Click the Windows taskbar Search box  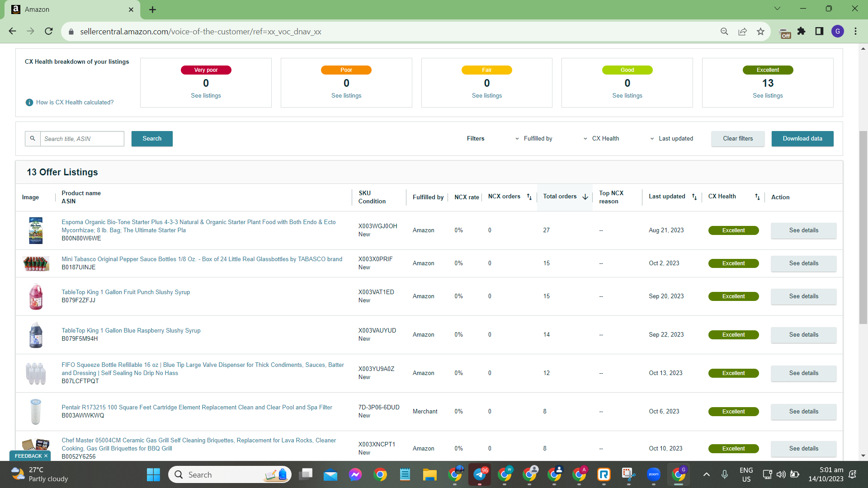tap(230, 474)
